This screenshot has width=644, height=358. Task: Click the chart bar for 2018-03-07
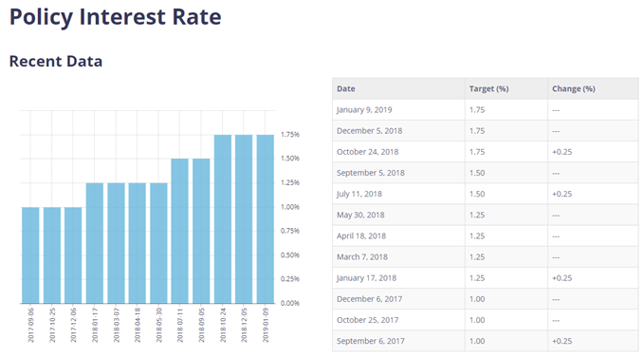(x=116, y=243)
